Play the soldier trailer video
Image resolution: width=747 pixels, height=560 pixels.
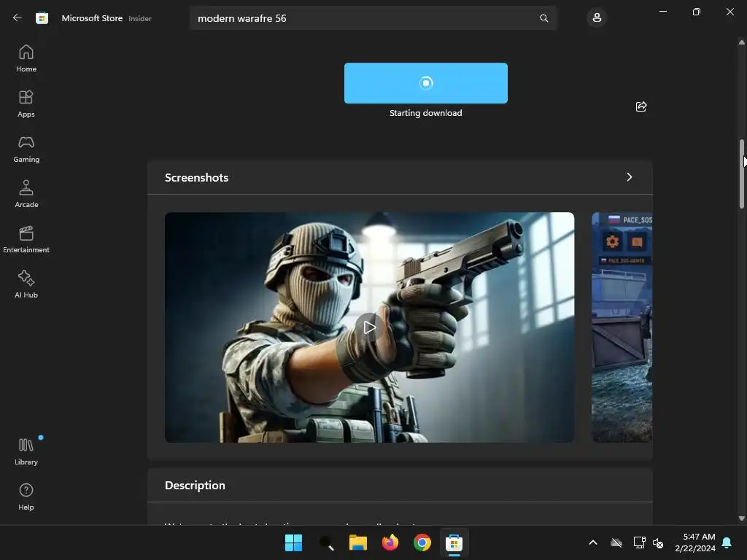369,327
